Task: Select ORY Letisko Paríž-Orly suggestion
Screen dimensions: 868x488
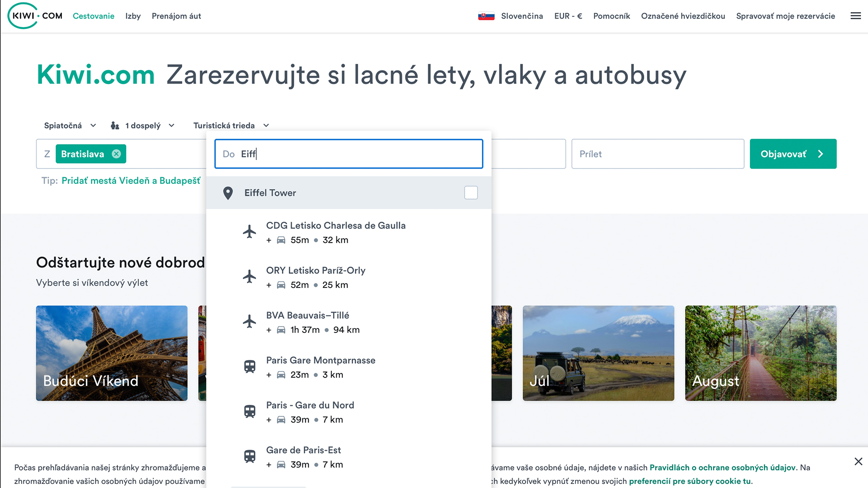Action: pos(349,277)
